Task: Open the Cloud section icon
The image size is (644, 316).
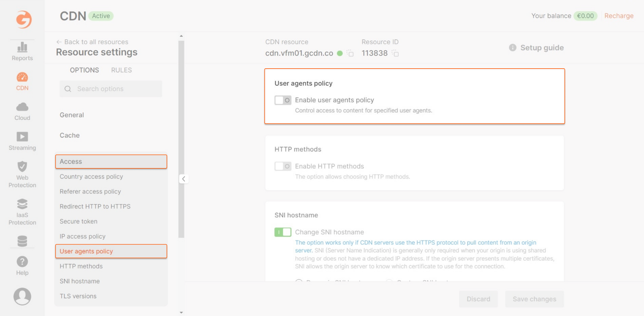Action: 22,107
